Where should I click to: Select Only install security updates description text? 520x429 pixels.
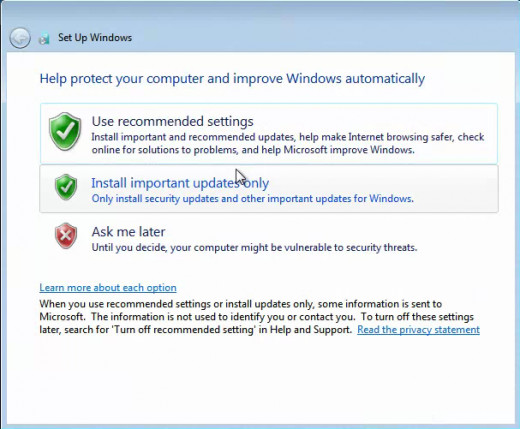[x=253, y=199]
